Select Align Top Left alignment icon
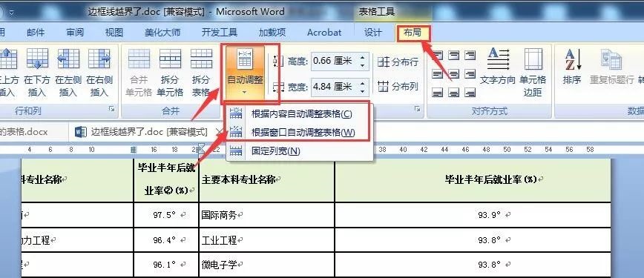 (438, 55)
